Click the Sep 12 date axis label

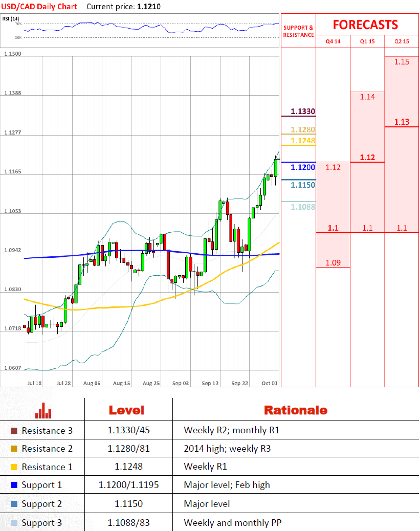click(x=210, y=383)
